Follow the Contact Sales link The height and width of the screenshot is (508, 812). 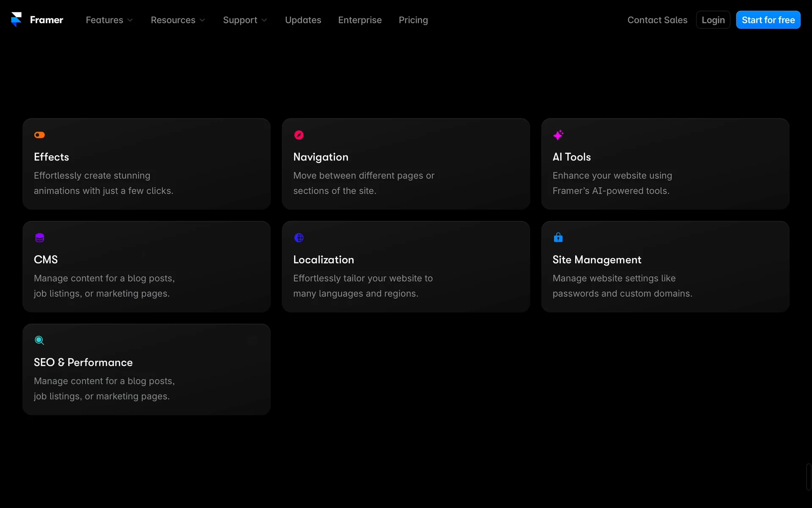657,20
